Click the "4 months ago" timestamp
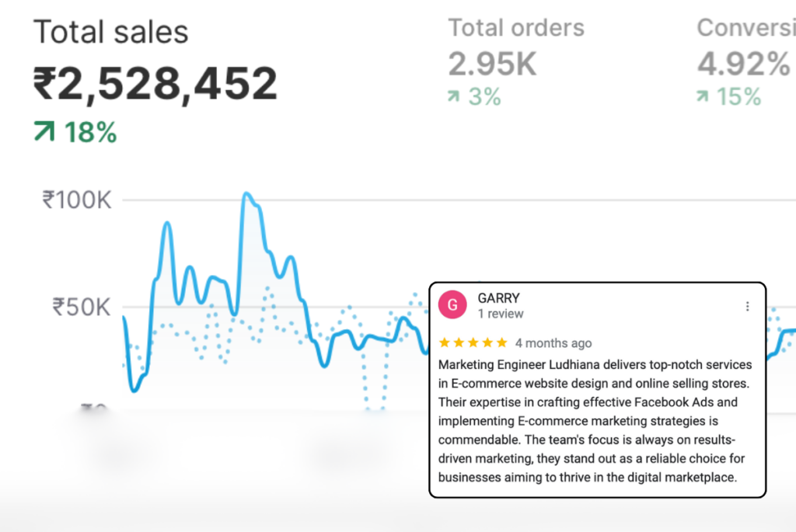 coord(553,342)
